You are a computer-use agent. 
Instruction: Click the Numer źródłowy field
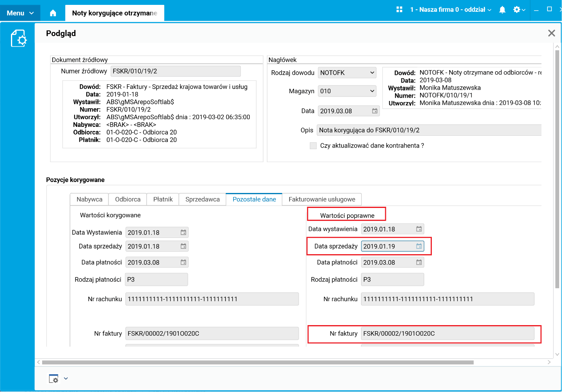click(x=176, y=71)
